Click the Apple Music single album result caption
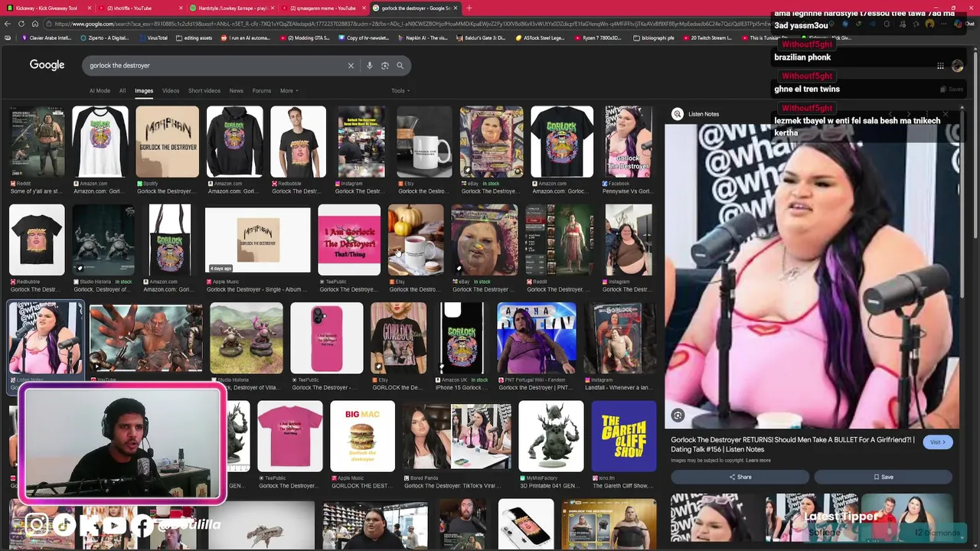Viewport: 980px width, 551px height. (x=258, y=289)
